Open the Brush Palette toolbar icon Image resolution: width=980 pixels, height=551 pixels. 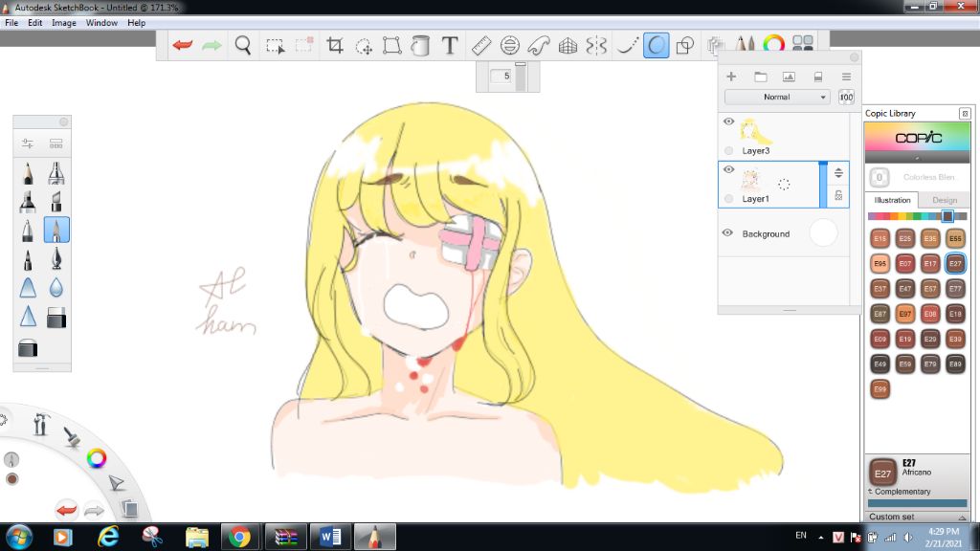pos(745,44)
